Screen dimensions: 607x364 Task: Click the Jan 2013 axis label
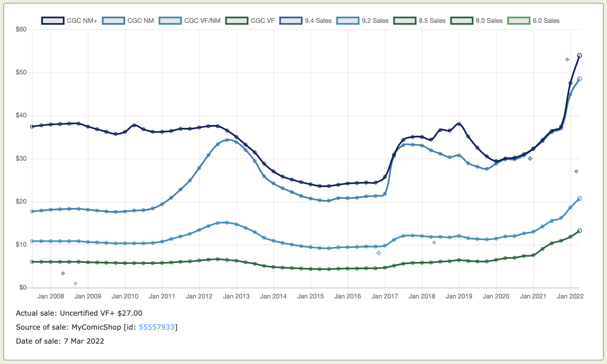236,296
